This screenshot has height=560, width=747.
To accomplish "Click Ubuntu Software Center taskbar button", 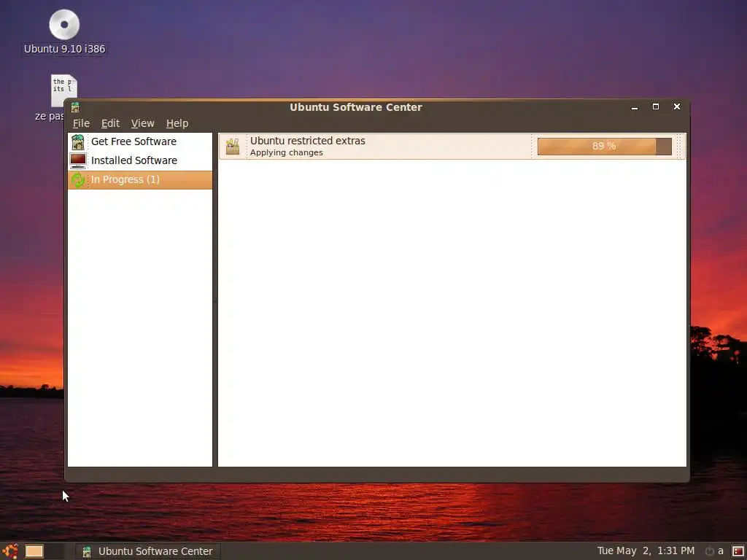I will point(147,551).
